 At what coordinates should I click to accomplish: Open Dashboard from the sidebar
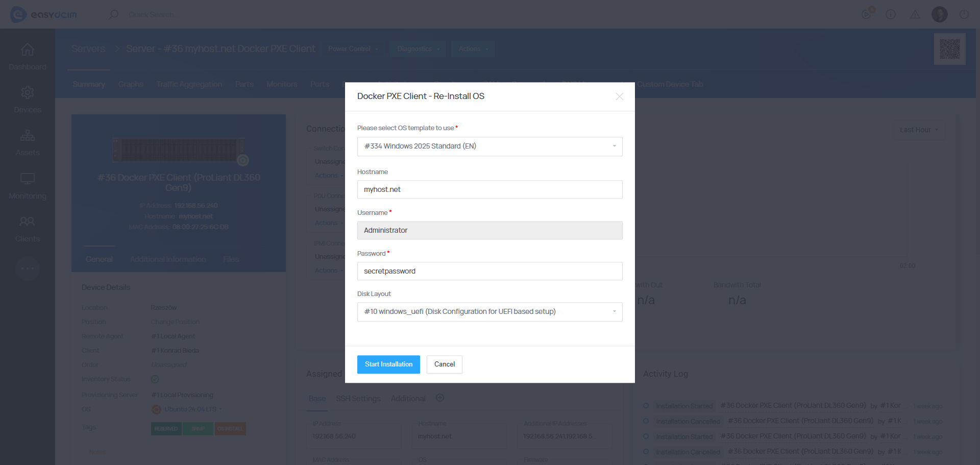pyautogui.click(x=28, y=57)
